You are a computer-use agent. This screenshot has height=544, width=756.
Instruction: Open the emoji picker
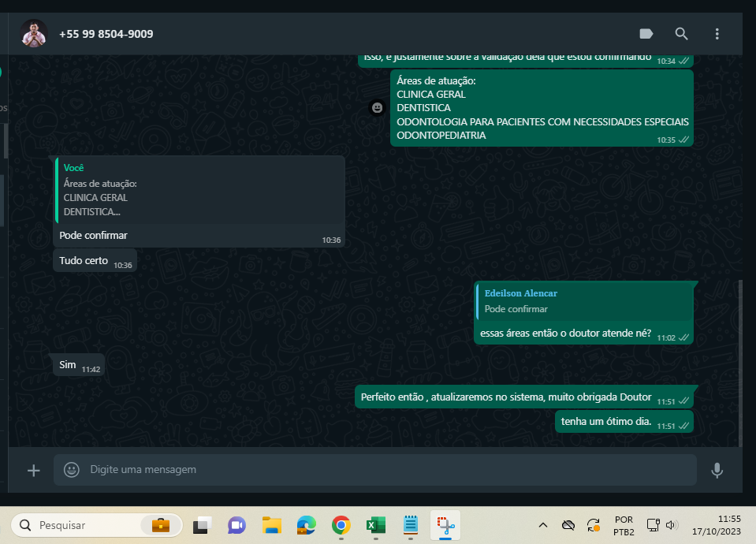(72, 470)
